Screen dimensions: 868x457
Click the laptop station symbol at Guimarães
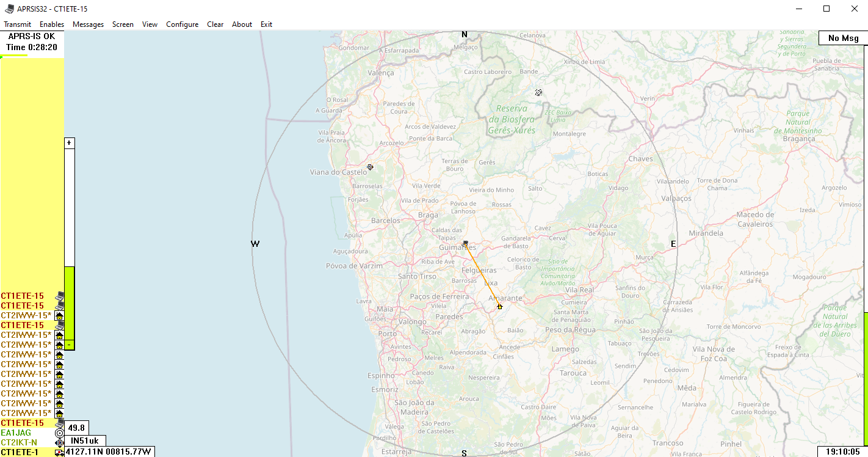click(465, 244)
